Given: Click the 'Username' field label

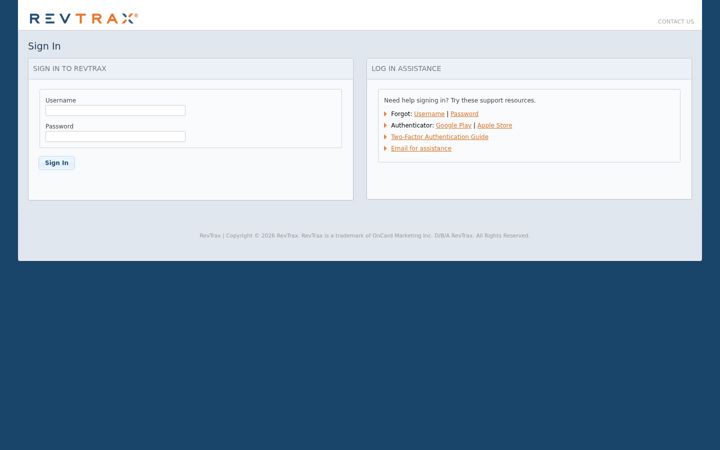Looking at the screenshot, I should coord(61,101).
